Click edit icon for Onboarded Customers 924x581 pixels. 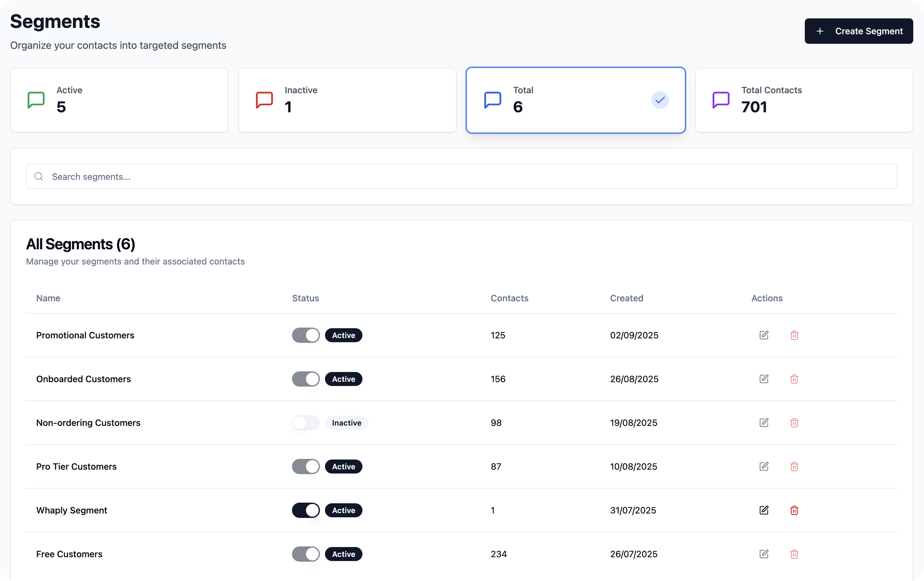point(764,379)
